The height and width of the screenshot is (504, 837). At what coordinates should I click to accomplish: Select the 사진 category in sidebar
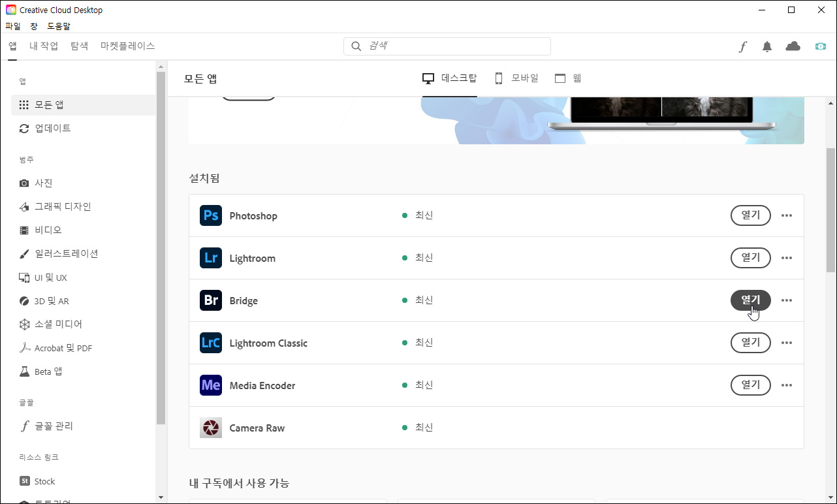pos(43,183)
